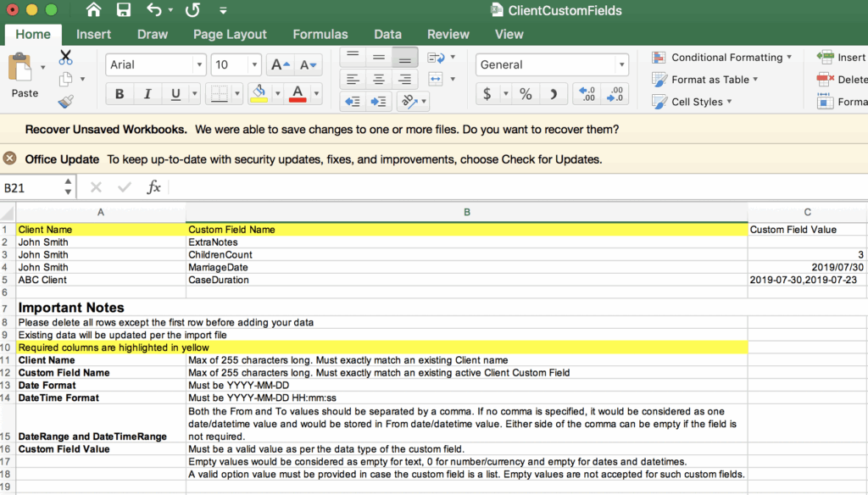This screenshot has height=495, width=868.
Task: Apply the yellow fill color
Action: [259, 94]
